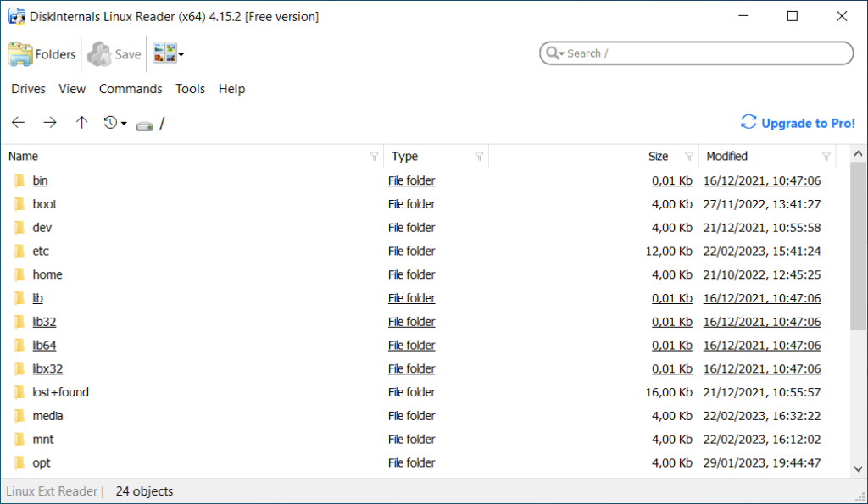868x504 pixels.
Task: Go forward with the right arrow
Action: (x=50, y=122)
